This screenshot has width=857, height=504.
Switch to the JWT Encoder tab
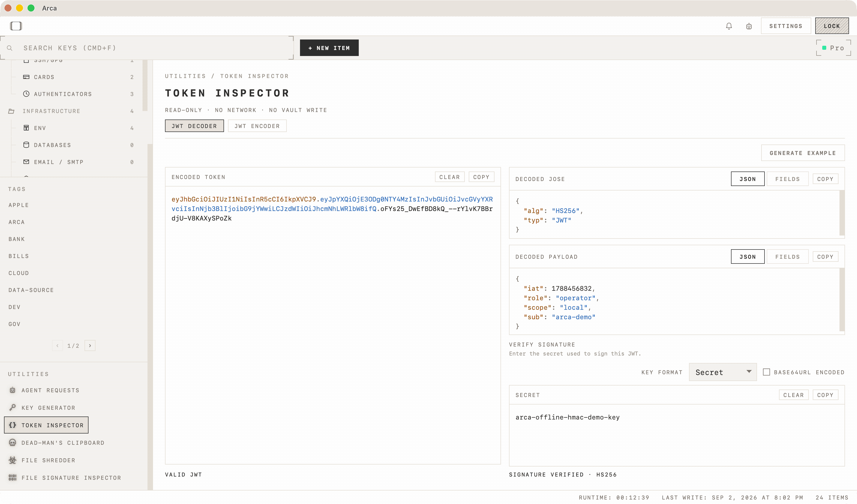pos(257,126)
